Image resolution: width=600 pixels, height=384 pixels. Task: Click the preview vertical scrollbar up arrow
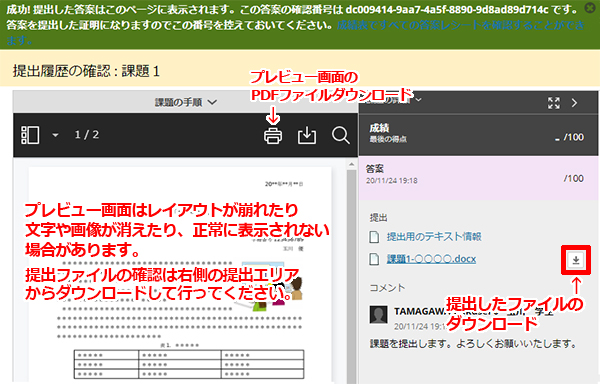pos(351,164)
